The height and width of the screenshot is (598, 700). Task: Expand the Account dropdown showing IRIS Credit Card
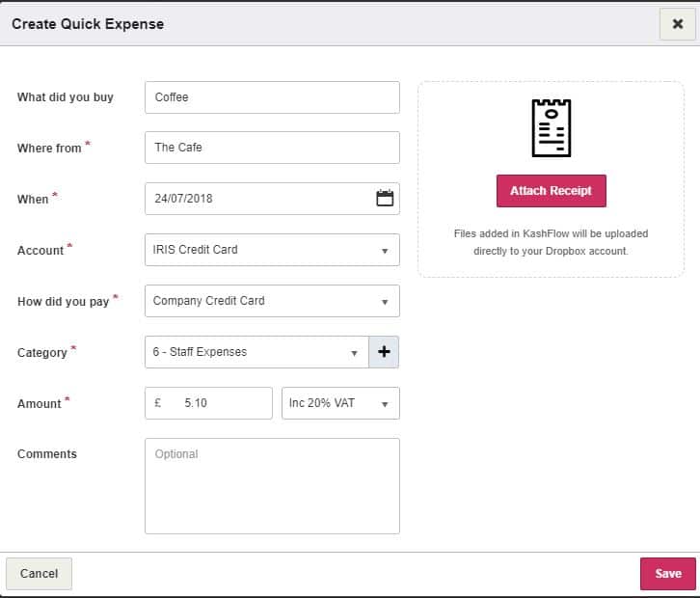click(x=271, y=250)
